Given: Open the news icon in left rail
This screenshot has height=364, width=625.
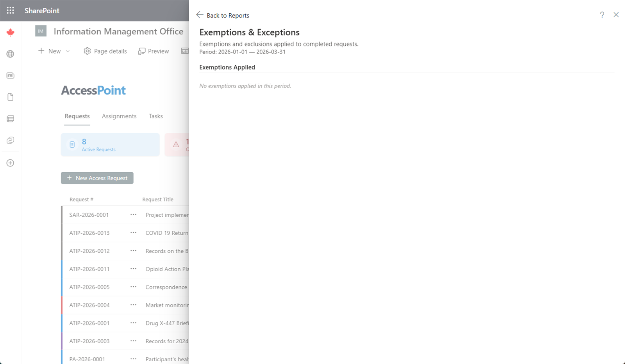Looking at the screenshot, I should point(11,75).
